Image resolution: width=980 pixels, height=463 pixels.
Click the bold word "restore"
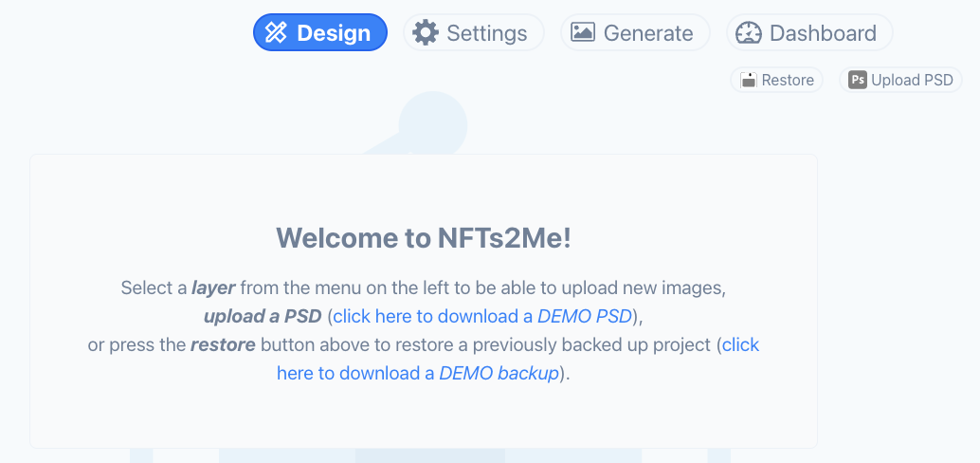point(223,344)
